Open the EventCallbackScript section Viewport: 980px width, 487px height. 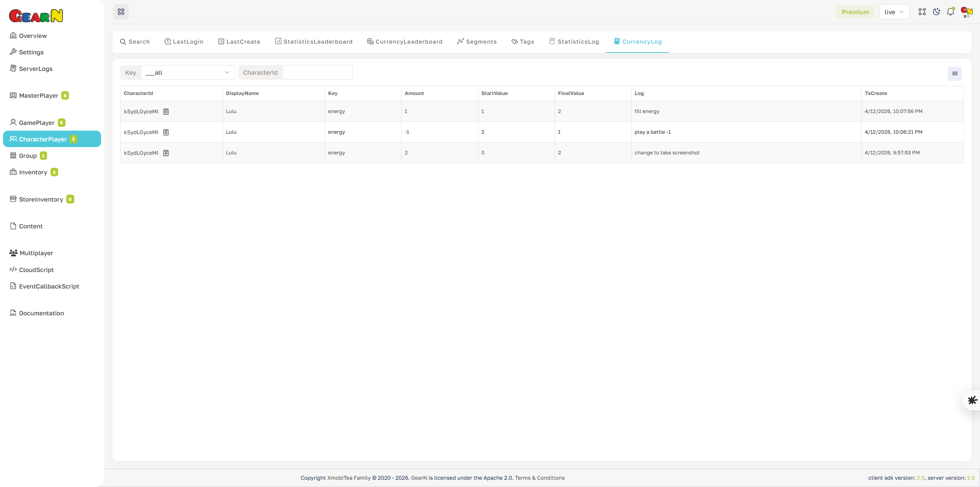click(x=49, y=286)
